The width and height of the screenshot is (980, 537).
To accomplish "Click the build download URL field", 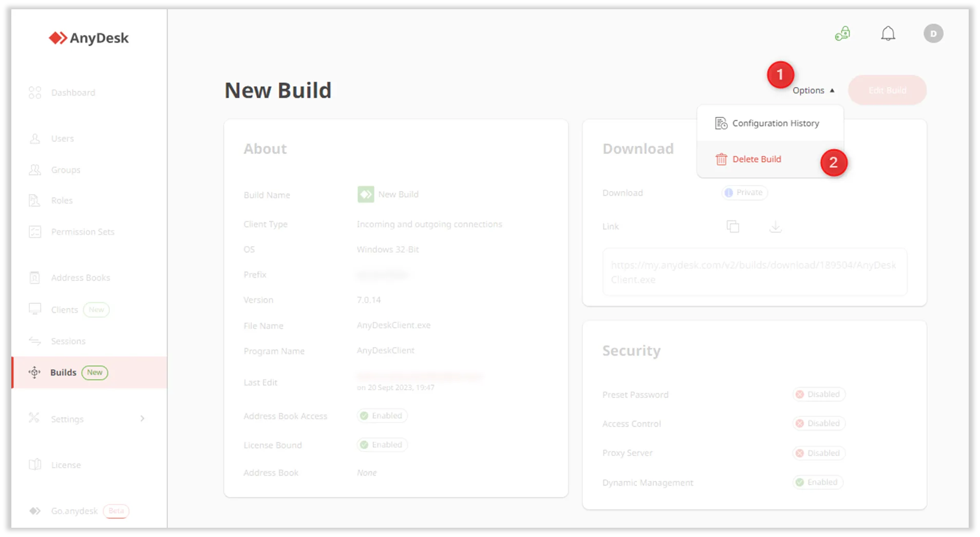I will coord(754,272).
